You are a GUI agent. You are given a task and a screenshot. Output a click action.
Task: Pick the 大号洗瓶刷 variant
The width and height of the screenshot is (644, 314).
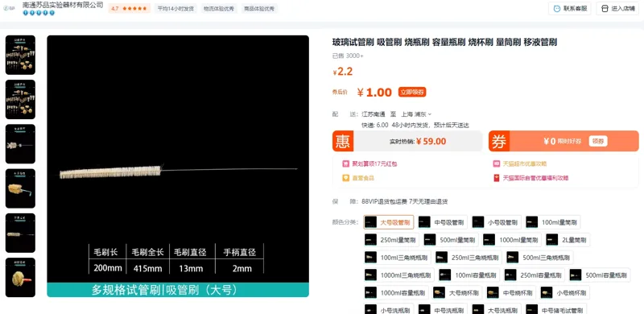pyautogui.click(x=497, y=309)
